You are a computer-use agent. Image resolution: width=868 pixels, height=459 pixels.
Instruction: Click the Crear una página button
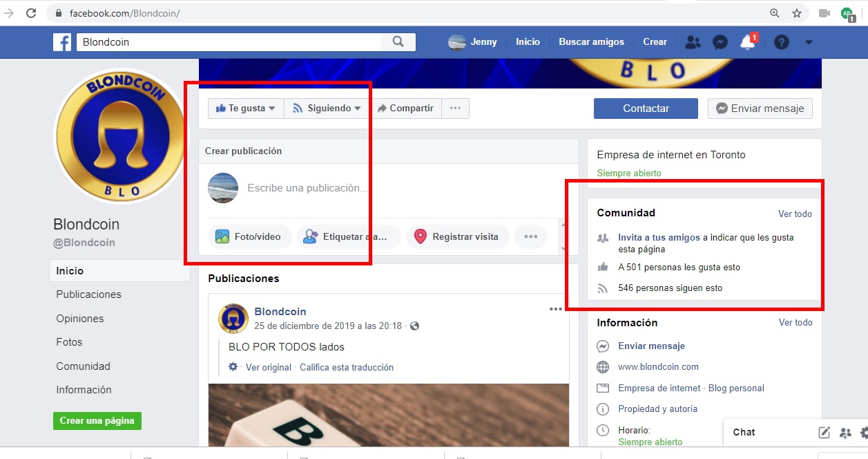click(97, 420)
